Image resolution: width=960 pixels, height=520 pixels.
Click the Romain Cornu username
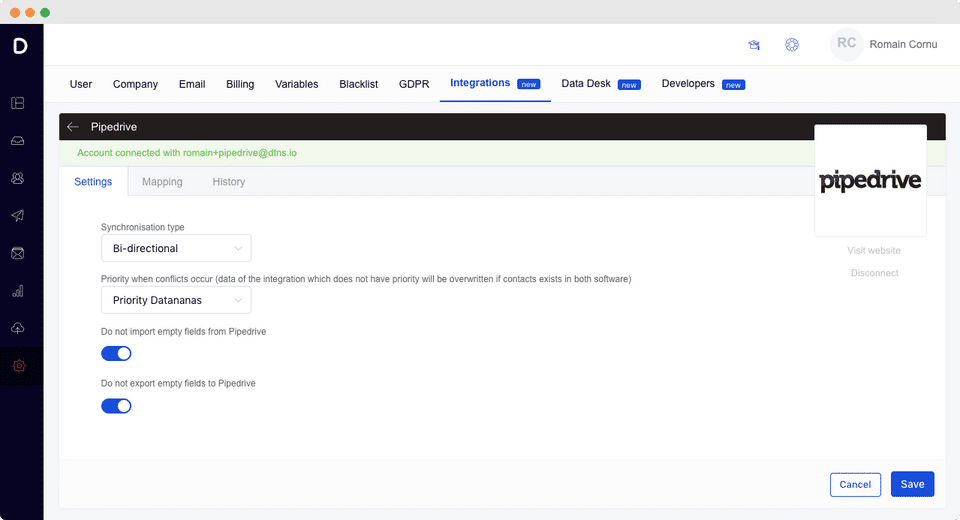pyautogui.click(x=903, y=44)
